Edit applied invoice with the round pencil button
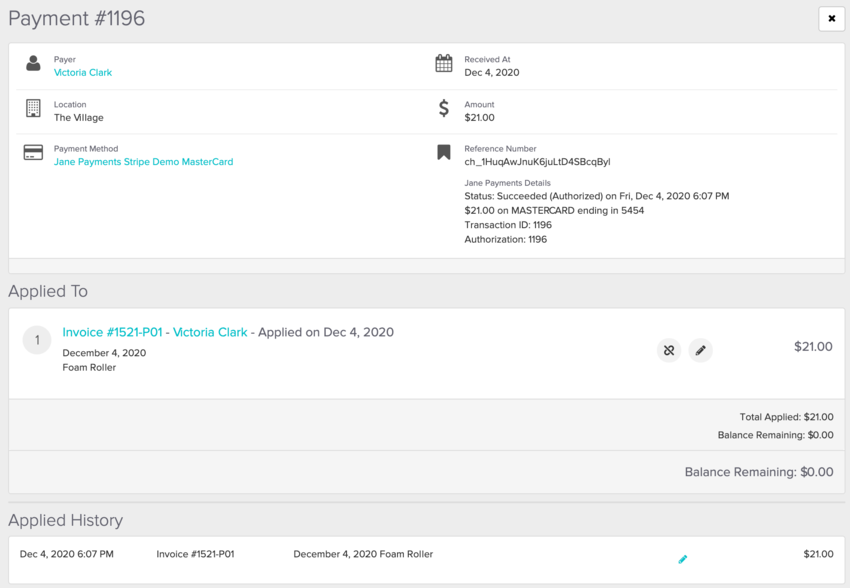 pyautogui.click(x=700, y=350)
